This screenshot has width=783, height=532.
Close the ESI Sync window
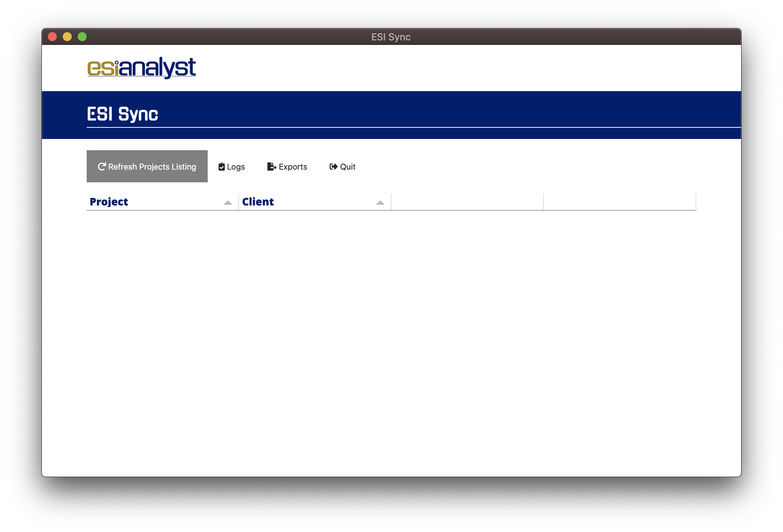click(52, 37)
